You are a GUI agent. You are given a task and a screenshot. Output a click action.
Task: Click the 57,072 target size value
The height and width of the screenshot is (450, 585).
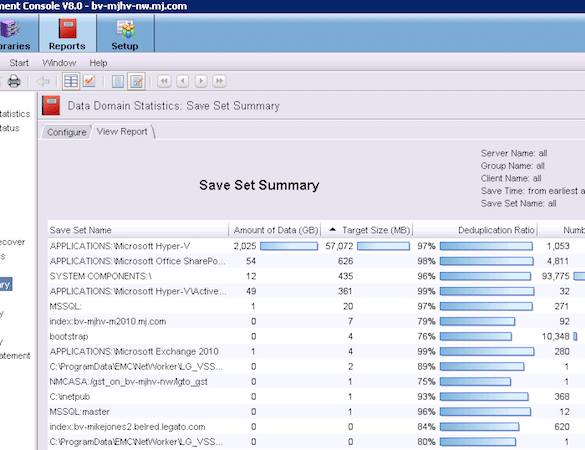click(339, 246)
